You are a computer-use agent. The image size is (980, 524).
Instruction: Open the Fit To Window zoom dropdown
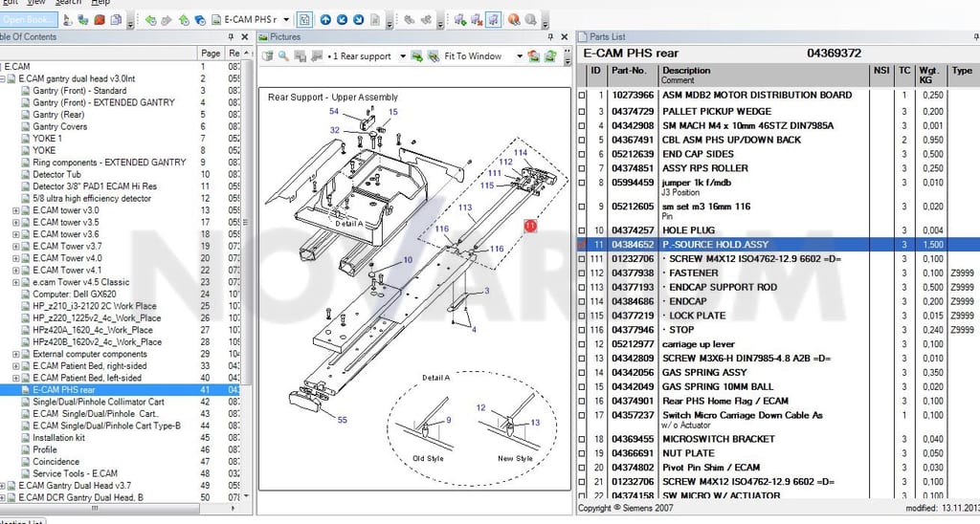pyautogui.click(x=519, y=56)
